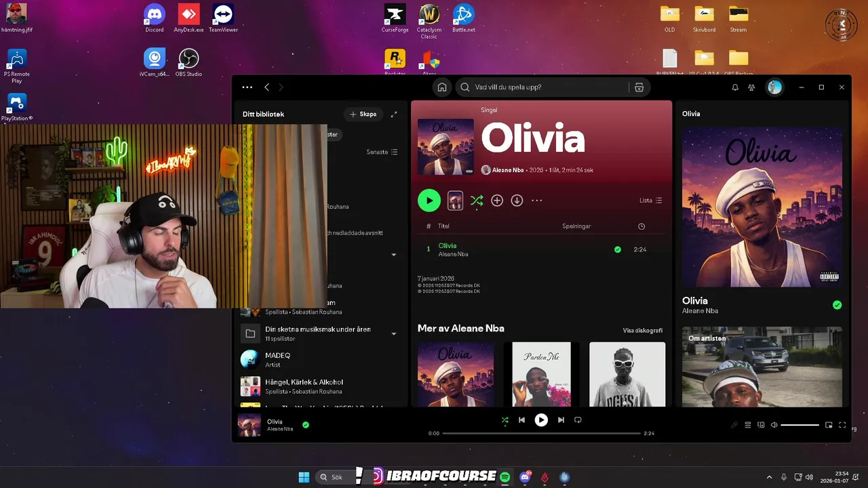Adjust the volume slider
868x488 pixels.
pyautogui.click(x=800, y=425)
